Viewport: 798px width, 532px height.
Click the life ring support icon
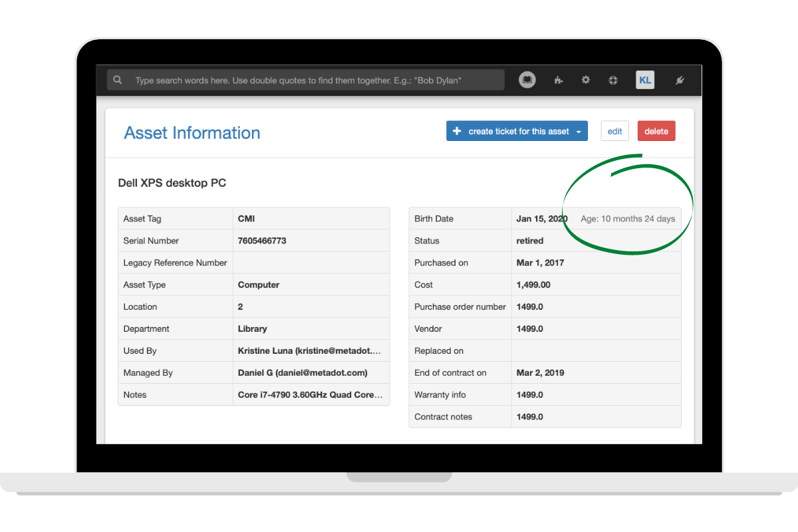(x=613, y=80)
